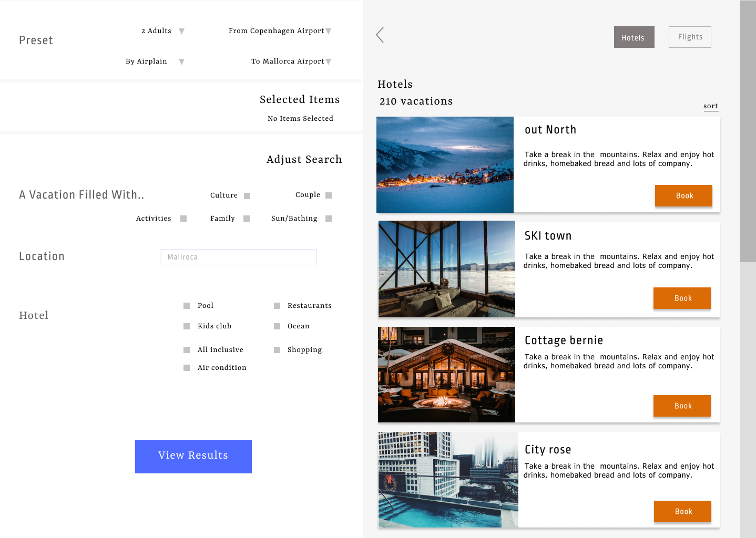Viewport: 756px width, 538px height.
Task: Expand the To Mallorca Airport dropdown
Action: [x=328, y=62]
